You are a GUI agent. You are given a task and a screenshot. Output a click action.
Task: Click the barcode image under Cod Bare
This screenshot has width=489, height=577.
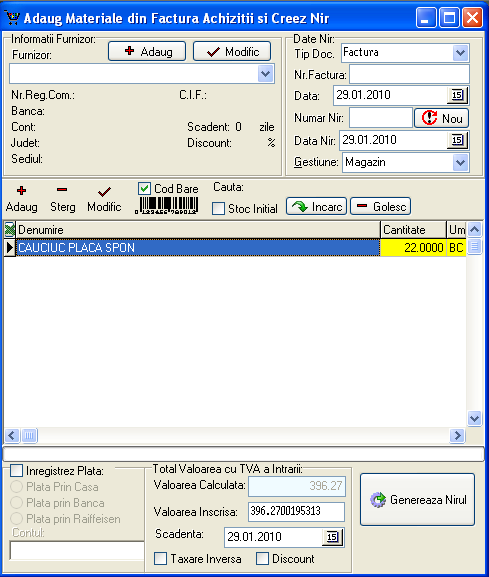167,205
